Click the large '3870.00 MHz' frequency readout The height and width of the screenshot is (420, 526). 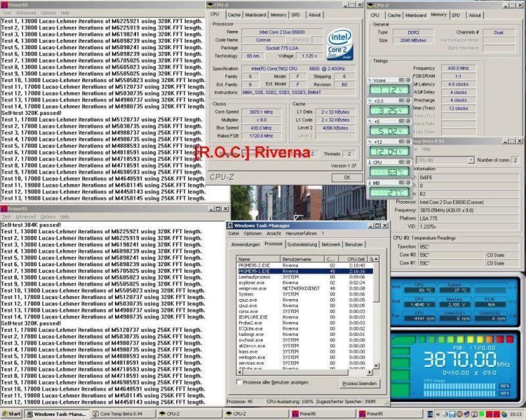466,360
